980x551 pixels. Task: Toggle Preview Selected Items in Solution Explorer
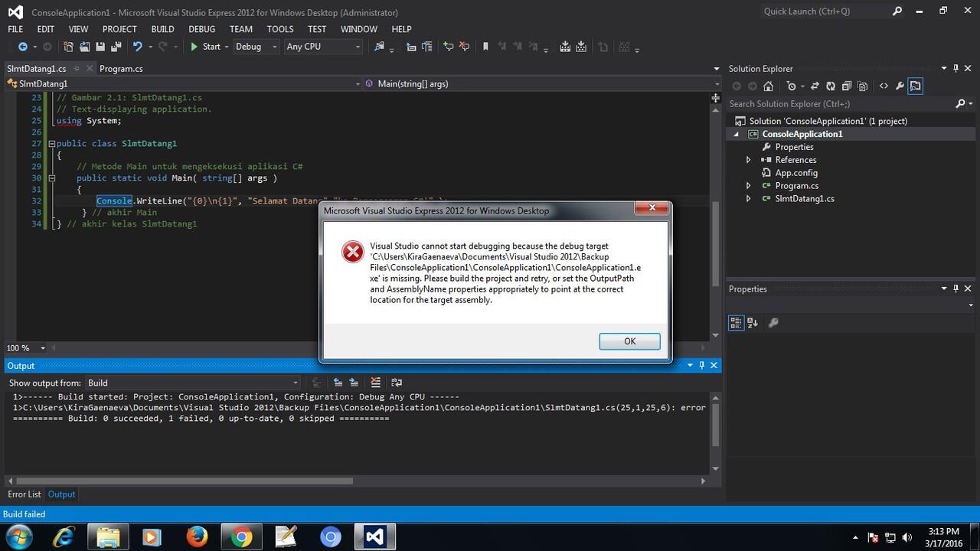tap(916, 86)
